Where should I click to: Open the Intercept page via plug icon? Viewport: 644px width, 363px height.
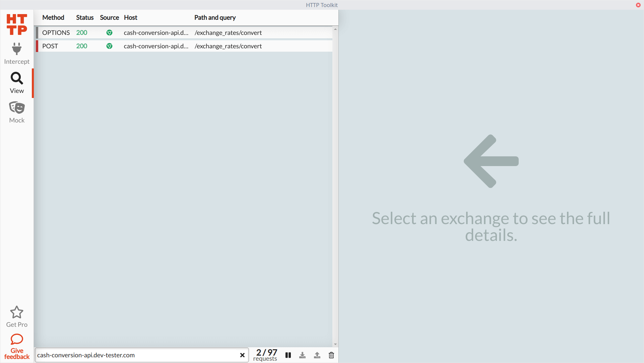tap(16, 49)
